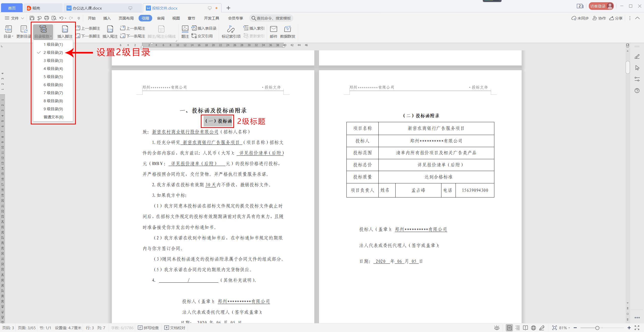The height and width of the screenshot is (332, 644).
Task: Select 3 级目录(3) option
Action: (53, 60)
